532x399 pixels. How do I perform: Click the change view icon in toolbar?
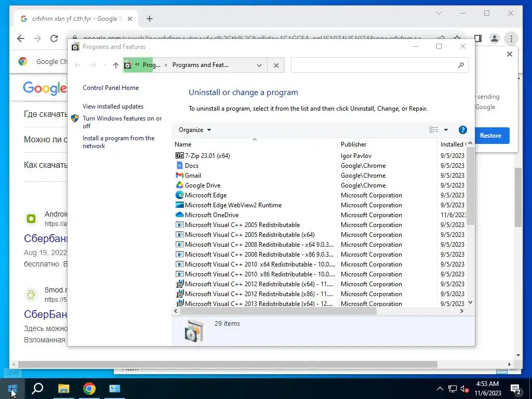(434, 129)
